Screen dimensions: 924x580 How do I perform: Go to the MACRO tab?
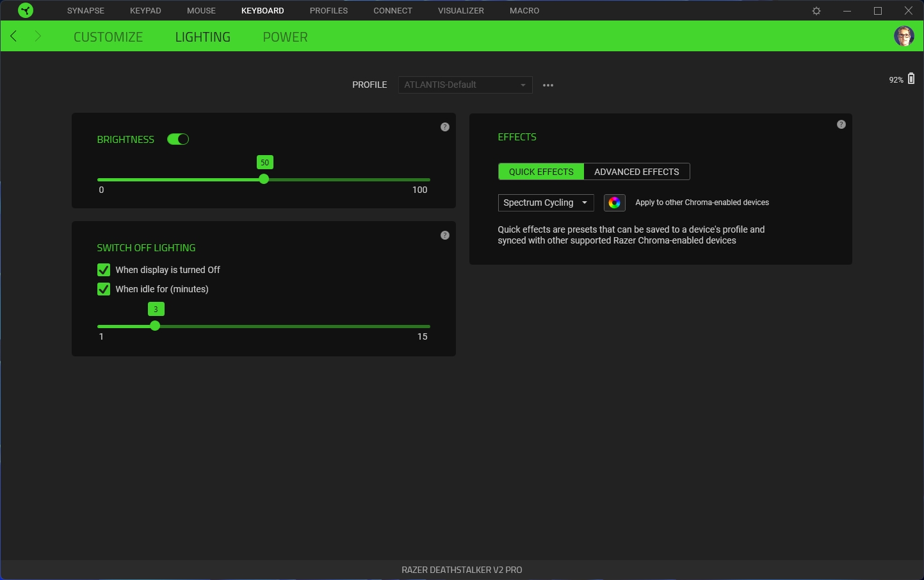(524, 11)
